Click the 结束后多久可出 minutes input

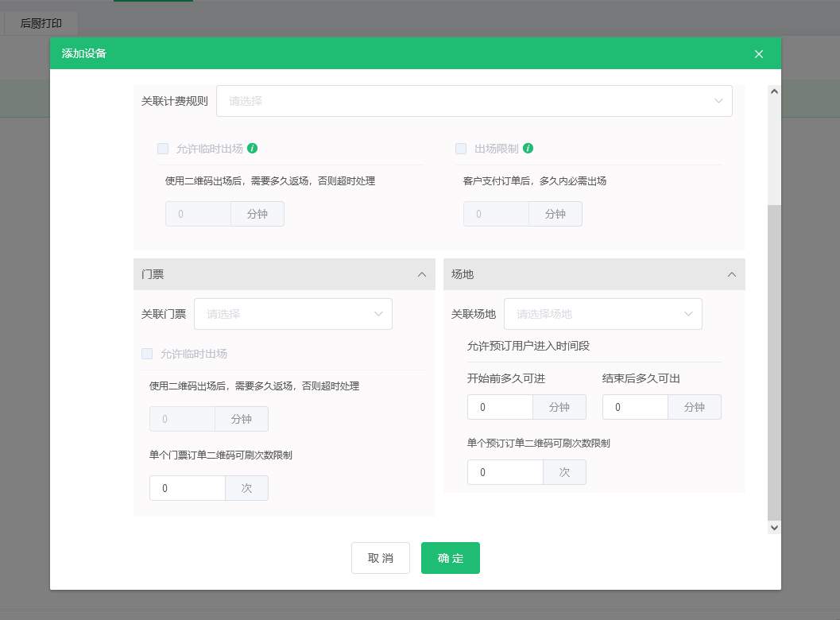(635, 407)
